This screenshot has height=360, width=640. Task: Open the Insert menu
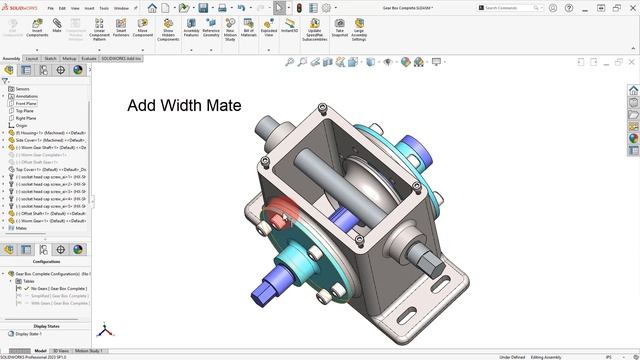[x=89, y=8]
